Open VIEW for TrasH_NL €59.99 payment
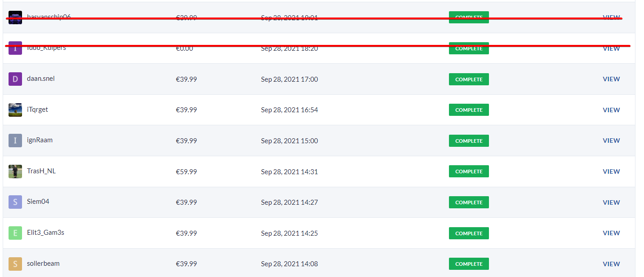Screen dimensions: 644x277 pos(611,171)
